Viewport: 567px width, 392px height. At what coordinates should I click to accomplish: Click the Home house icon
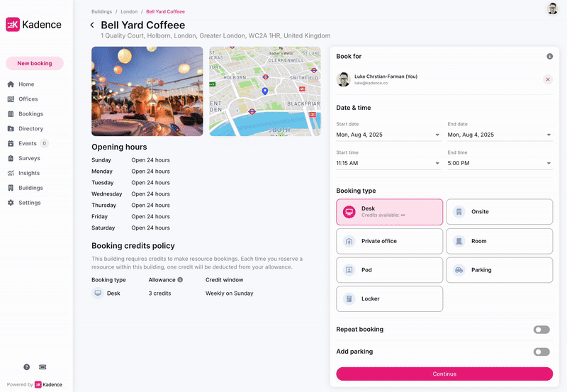pyautogui.click(x=11, y=84)
